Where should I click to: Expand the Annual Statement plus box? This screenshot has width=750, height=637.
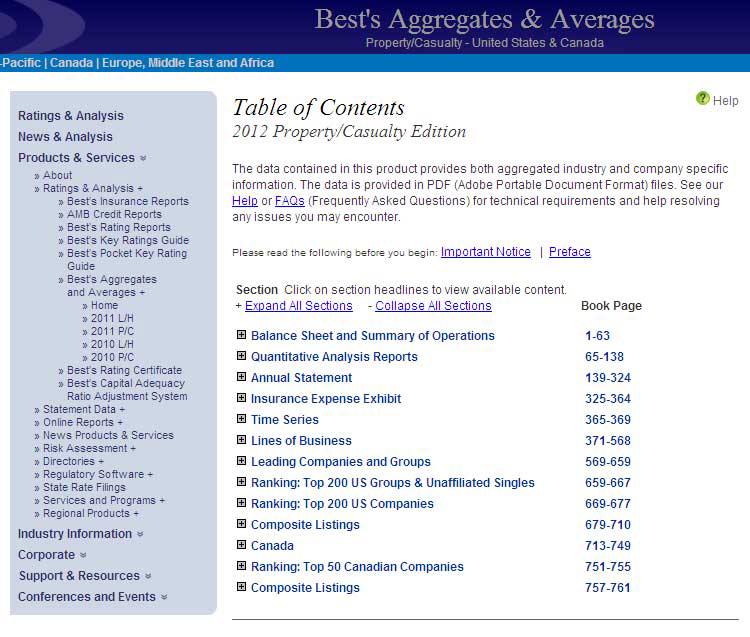[x=242, y=377]
